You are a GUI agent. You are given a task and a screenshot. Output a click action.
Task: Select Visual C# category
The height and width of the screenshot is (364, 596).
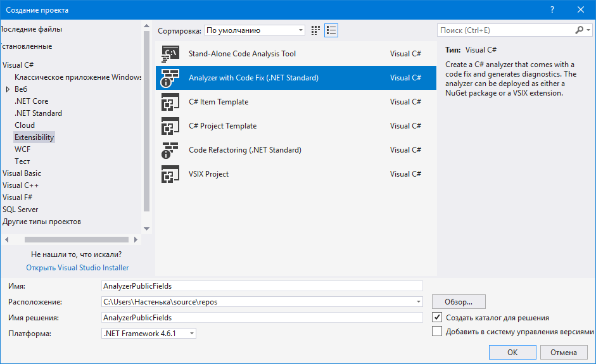point(18,65)
